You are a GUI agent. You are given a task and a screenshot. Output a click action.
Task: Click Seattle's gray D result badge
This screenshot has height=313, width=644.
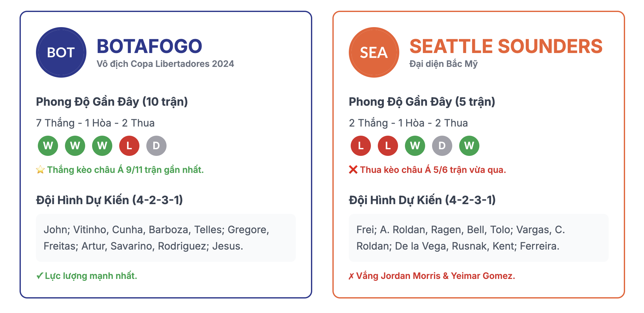pyautogui.click(x=442, y=146)
